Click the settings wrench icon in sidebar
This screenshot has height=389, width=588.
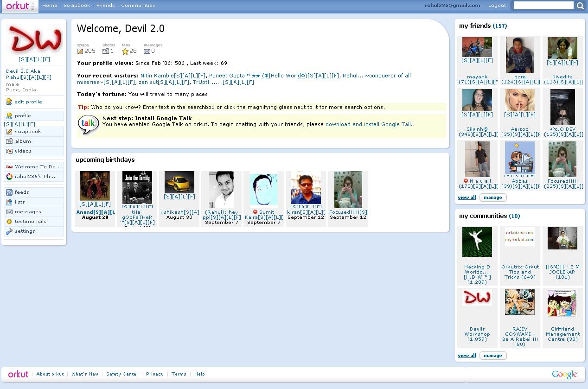9,231
